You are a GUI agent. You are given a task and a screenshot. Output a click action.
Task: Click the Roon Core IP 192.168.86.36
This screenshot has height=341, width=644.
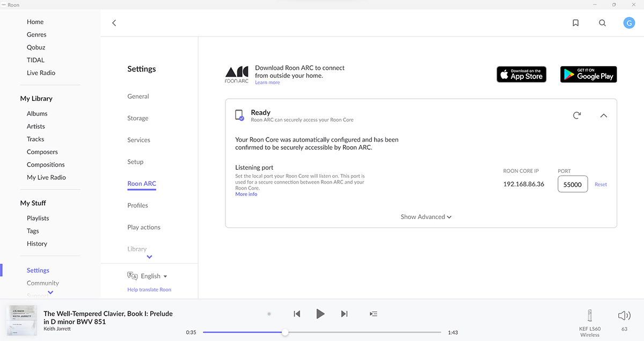pyautogui.click(x=524, y=184)
